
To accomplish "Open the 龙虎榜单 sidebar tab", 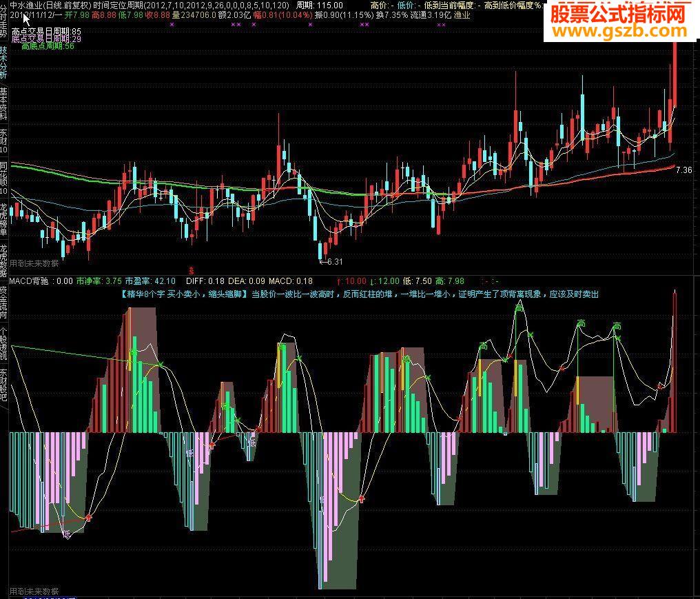I will point(3,219).
